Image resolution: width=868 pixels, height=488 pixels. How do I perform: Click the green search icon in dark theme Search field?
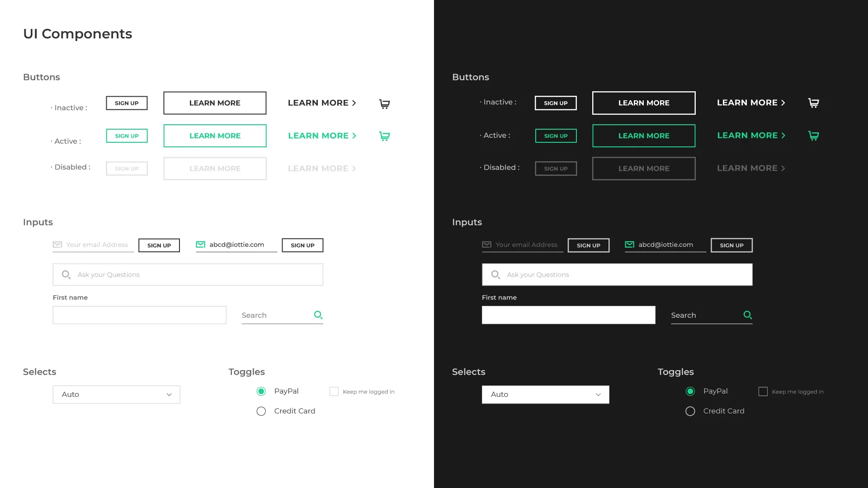point(748,315)
